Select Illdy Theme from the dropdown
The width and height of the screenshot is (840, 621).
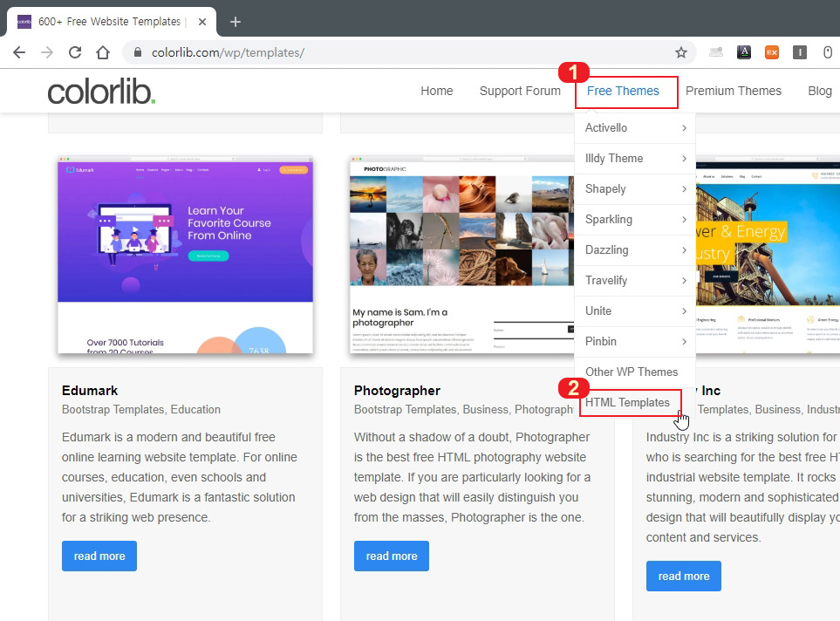[614, 158]
